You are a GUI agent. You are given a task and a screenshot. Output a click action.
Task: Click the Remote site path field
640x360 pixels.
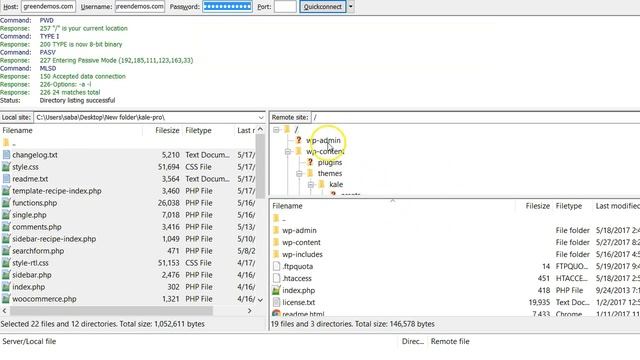(x=476, y=118)
